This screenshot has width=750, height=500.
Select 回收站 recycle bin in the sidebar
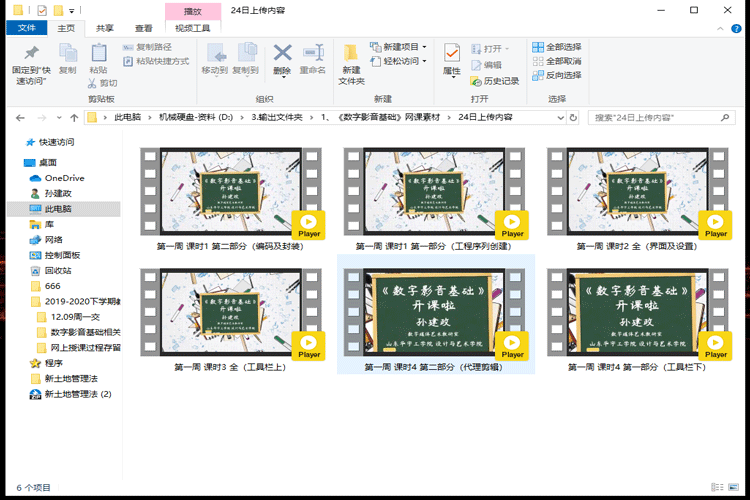(x=58, y=270)
